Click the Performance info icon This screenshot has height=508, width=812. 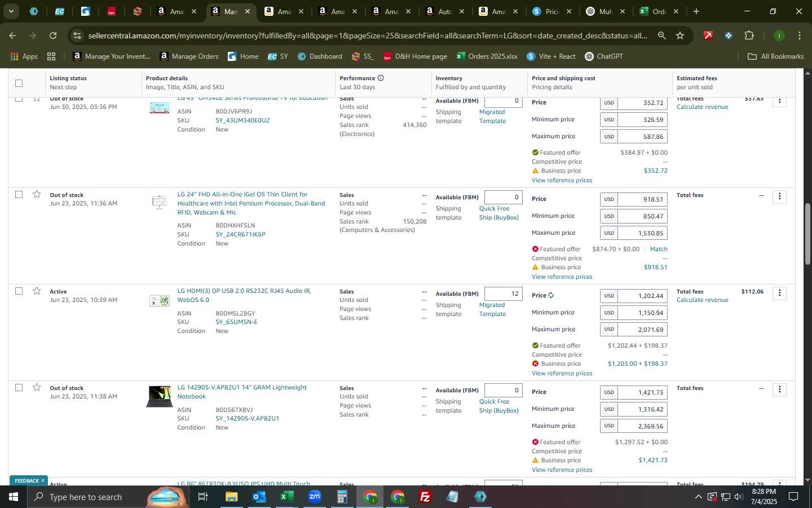tap(381, 78)
